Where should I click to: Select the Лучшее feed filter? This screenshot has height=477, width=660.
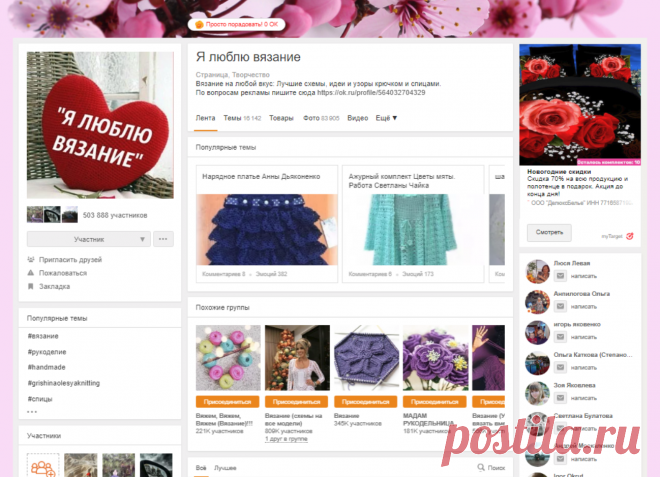[x=225, y=468]
